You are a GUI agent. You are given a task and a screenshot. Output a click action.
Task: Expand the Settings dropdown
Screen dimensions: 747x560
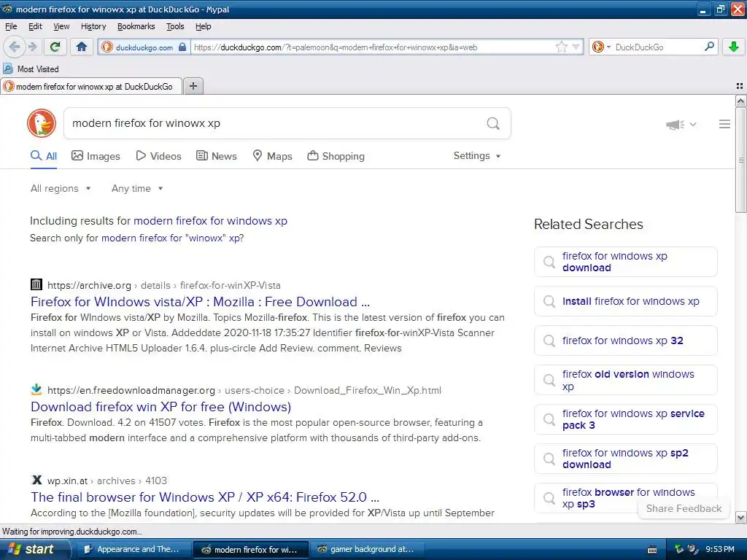(x=477, y=156)
